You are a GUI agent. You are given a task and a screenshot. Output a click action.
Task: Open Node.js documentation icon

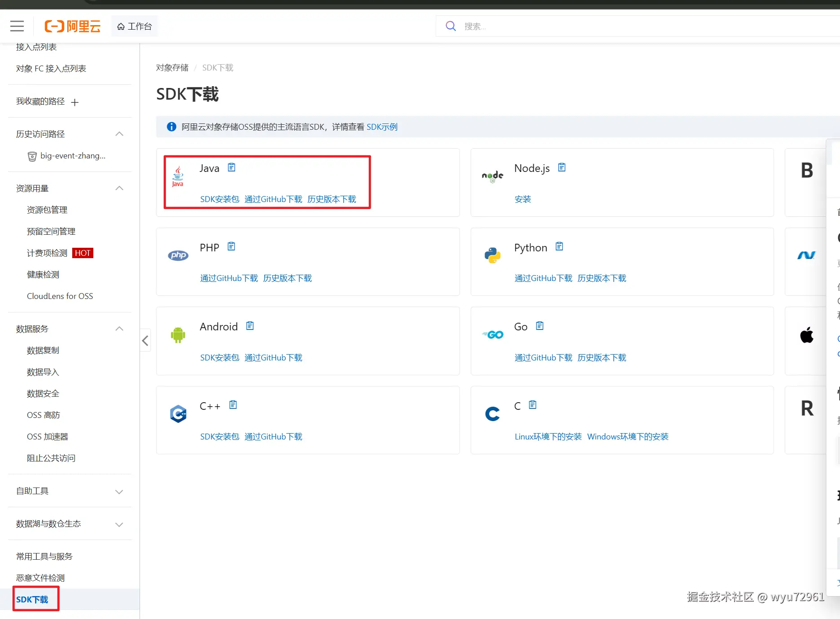562,167
